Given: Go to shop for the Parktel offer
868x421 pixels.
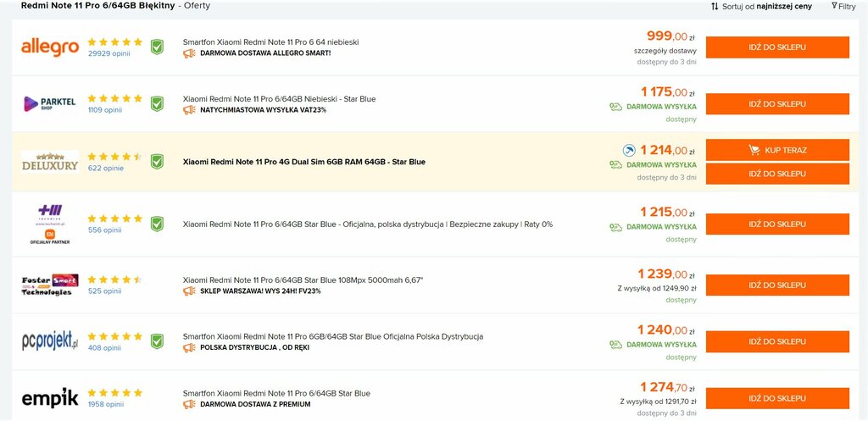Looking at the screenshot, I should point(777,104).
